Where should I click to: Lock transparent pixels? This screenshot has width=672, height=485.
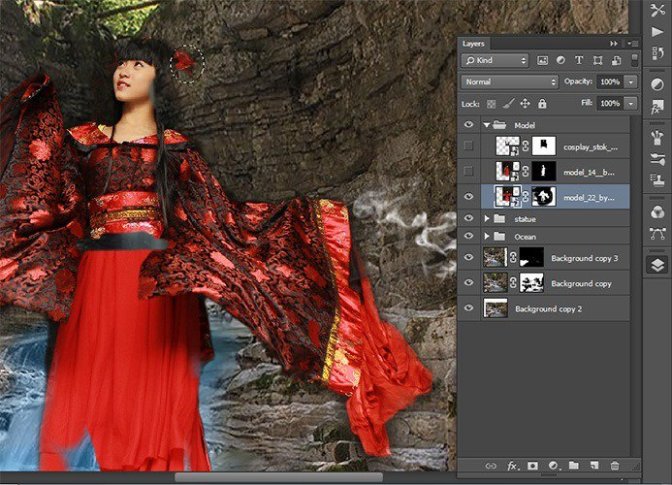[491, 104]
